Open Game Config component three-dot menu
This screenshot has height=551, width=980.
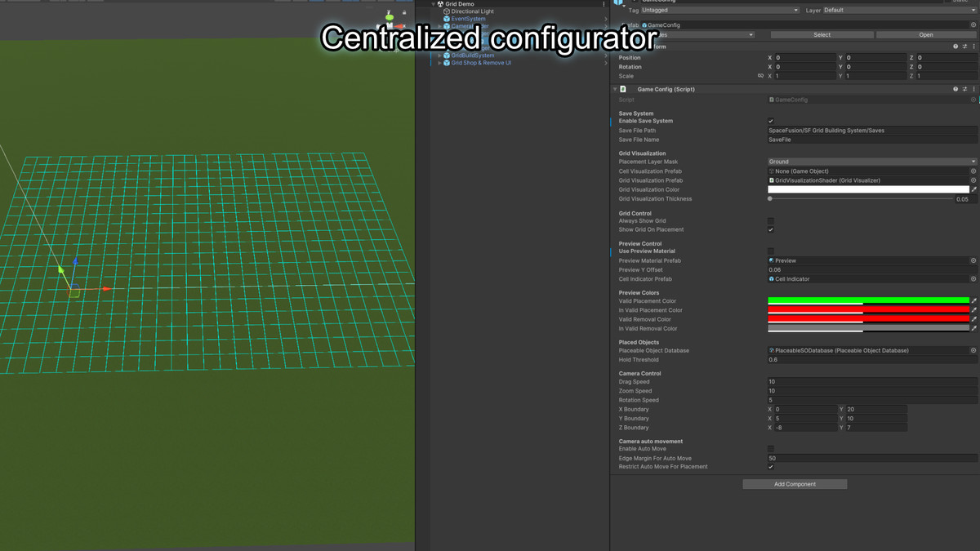[x=973, y=89]
